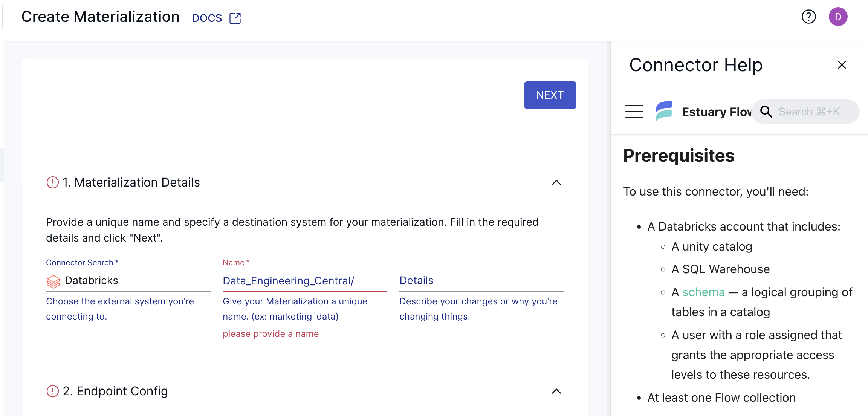Follow the green schema link

click(x=703, y=292)
